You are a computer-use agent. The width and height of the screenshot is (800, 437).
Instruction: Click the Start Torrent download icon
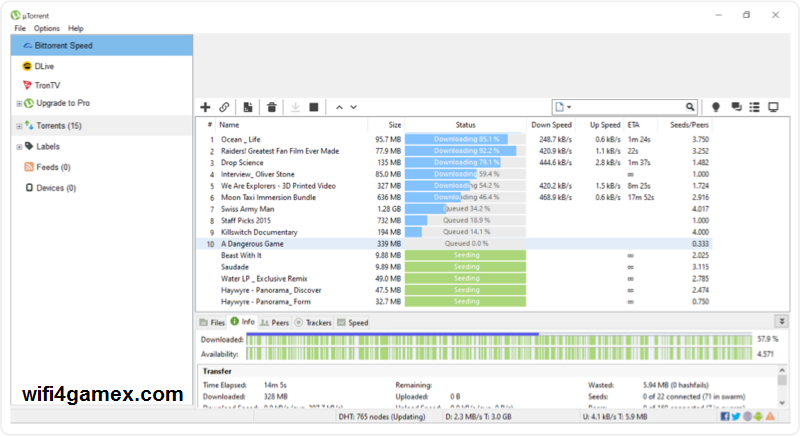(295, 107)
